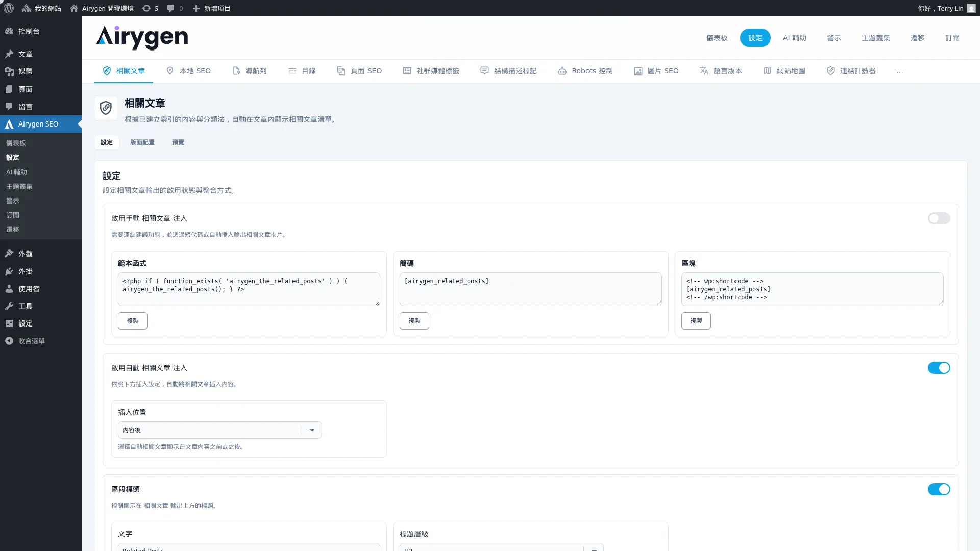Open 主題叢集 in the sidebar submenu
This screenshot has height=551, width=980.
pos(19,187)
